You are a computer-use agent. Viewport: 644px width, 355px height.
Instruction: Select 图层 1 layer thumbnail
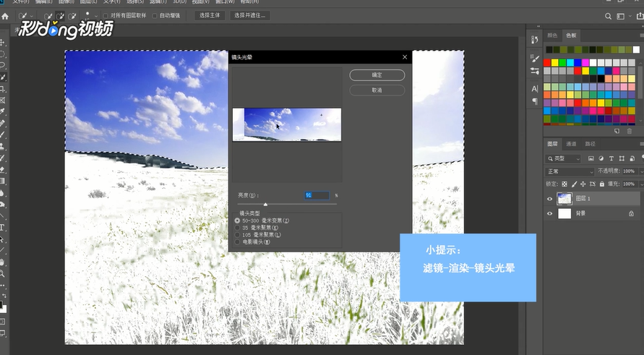[564, 199]
